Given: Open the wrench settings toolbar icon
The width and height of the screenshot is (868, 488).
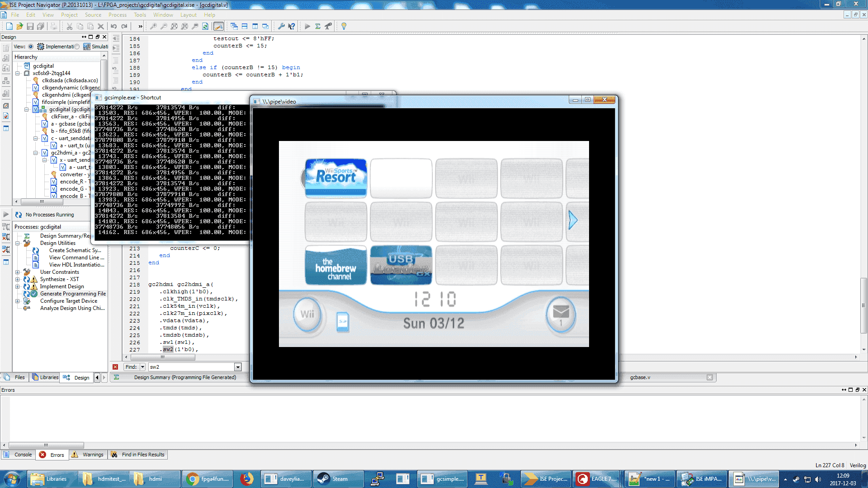Looking at the screenshot, I should coord(281,26).
